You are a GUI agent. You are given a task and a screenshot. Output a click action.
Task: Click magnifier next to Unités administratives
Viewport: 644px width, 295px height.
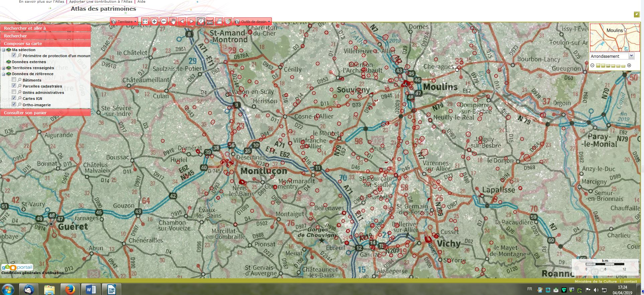tap(19, 92)
